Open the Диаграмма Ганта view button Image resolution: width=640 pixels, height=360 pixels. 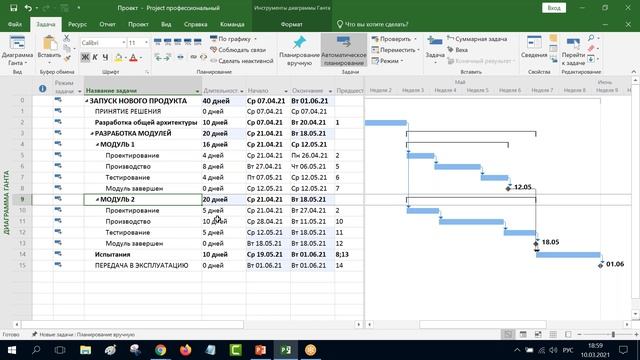tap(17, 51)
